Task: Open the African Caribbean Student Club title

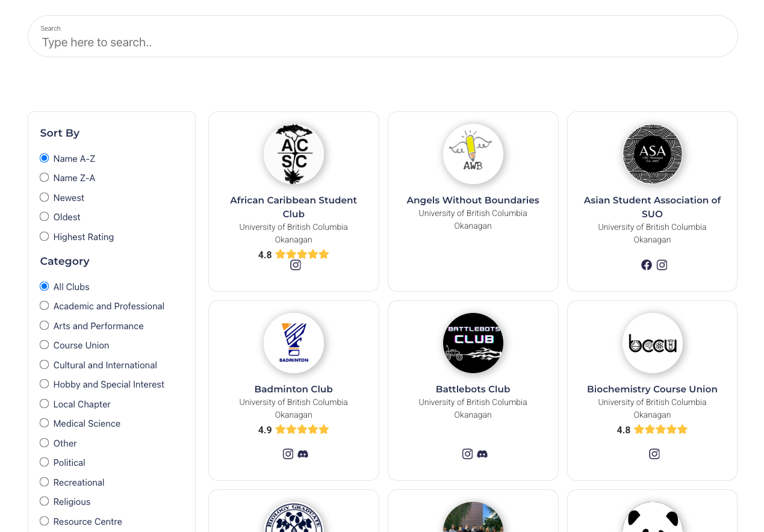Action: (x=294, y=207)
